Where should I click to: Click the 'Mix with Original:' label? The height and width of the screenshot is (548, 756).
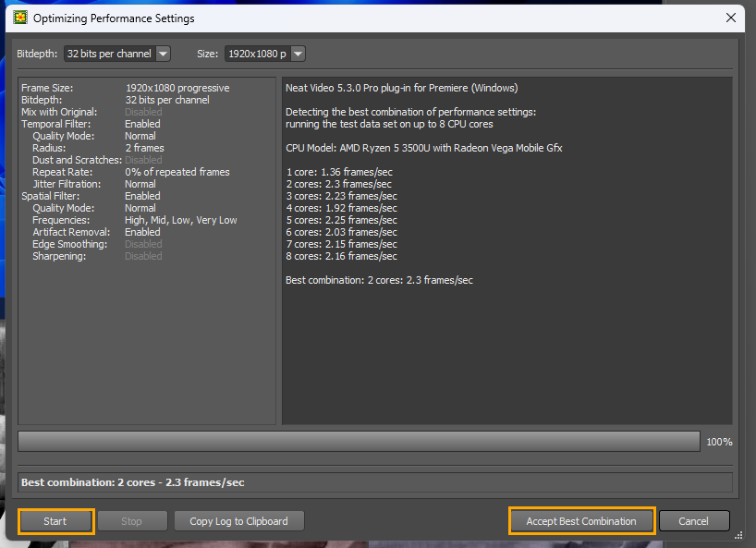59,112
